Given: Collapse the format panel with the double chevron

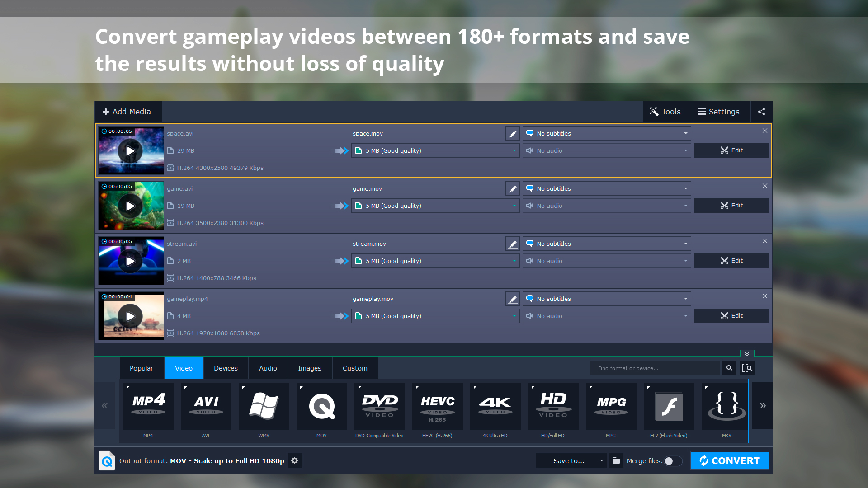Looking at the screenshot, I should pos(747,354).
